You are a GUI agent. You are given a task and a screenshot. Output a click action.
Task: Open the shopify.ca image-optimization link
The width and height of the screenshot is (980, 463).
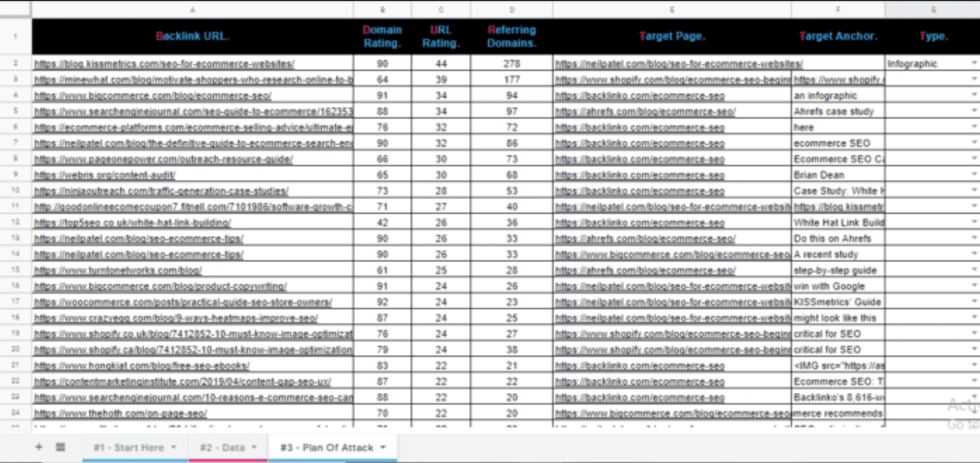pos(193,350)
